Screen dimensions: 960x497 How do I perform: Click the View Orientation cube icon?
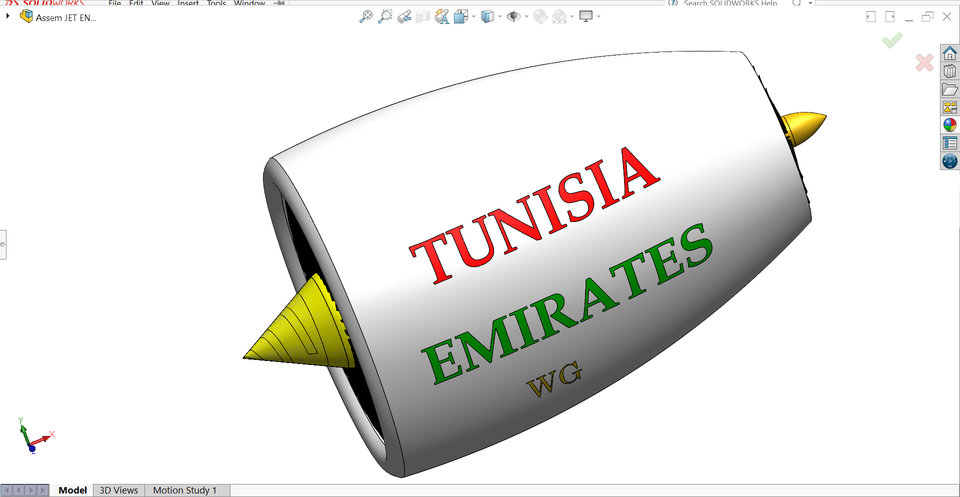460,17
